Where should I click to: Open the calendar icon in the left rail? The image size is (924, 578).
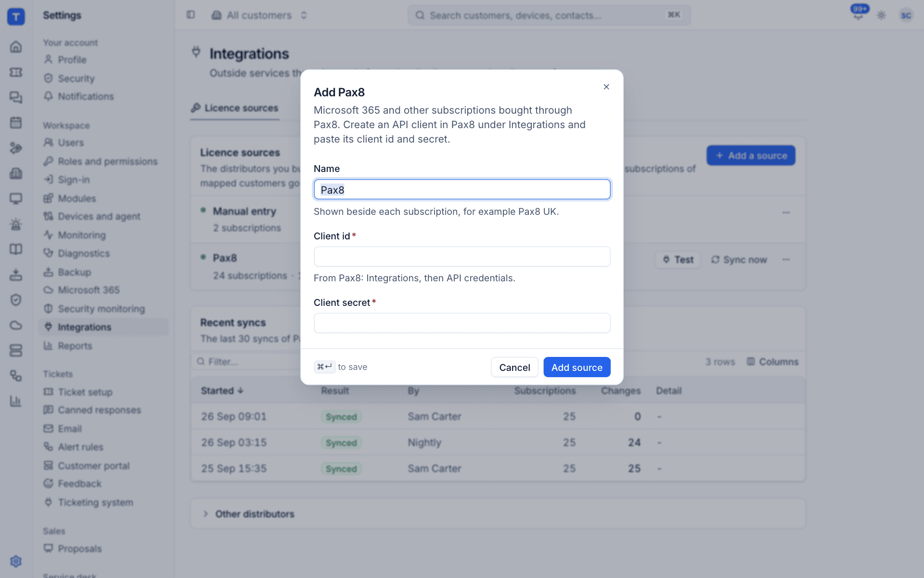coord(16,122)
